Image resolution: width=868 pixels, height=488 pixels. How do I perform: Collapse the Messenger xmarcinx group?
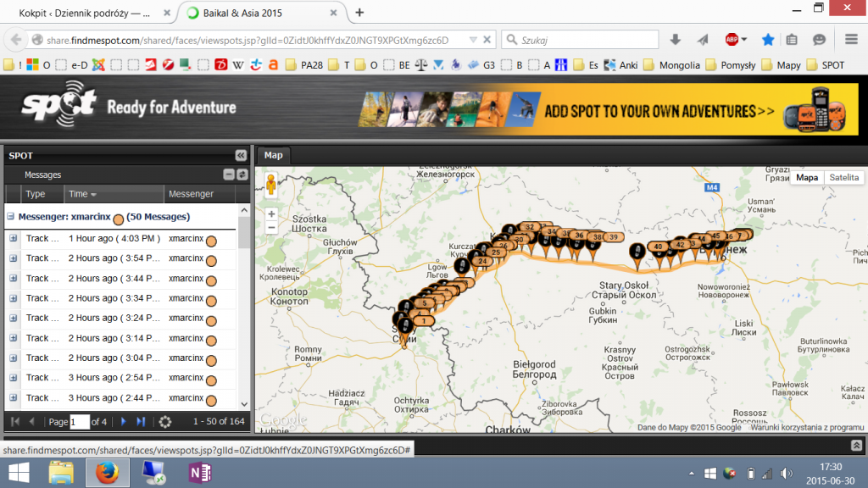coord(10,217)
